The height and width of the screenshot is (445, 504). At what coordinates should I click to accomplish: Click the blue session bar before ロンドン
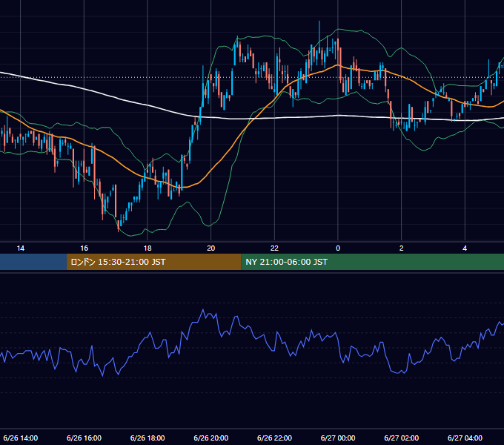pos(33,262)
